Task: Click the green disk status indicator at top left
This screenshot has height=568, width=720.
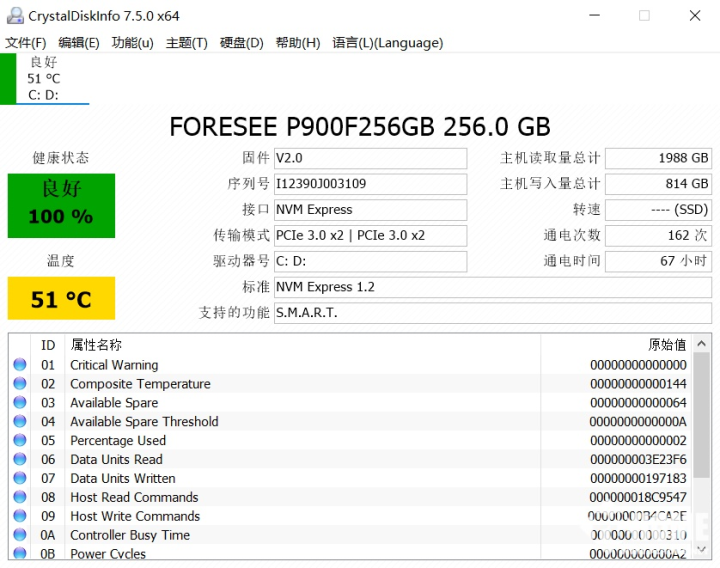Action: point(8,79)
